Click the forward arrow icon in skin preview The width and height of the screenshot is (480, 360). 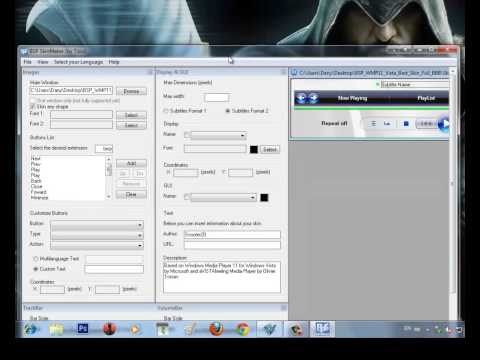coord(313,98)
